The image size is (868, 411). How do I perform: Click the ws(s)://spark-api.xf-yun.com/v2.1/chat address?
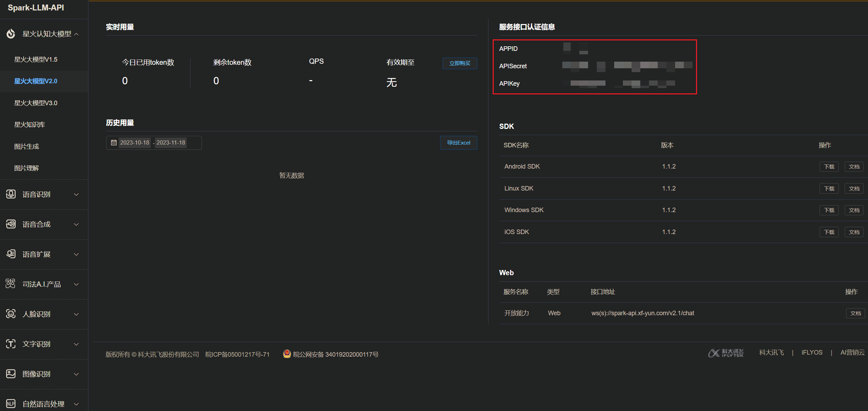coord(642,313)
